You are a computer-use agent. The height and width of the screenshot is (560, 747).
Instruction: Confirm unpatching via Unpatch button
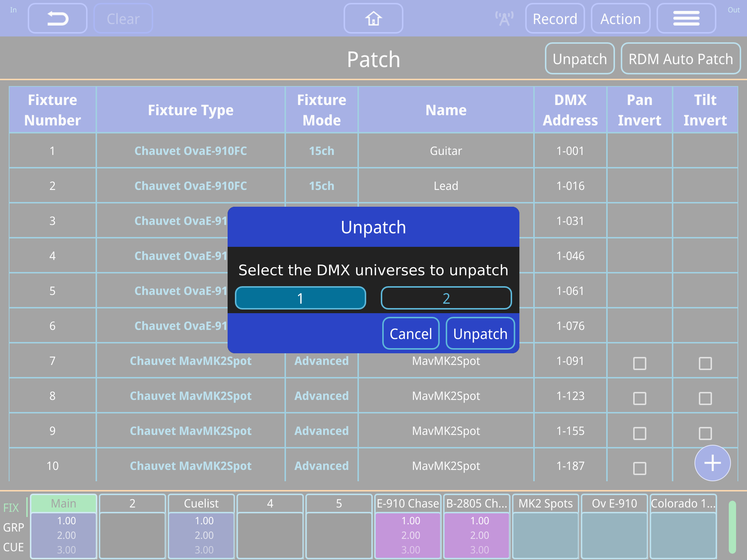pyautogui.click(x=480, y=333)
